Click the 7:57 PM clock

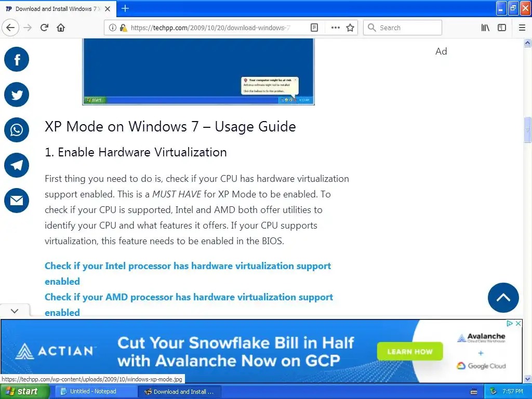(x=513, y=392)
